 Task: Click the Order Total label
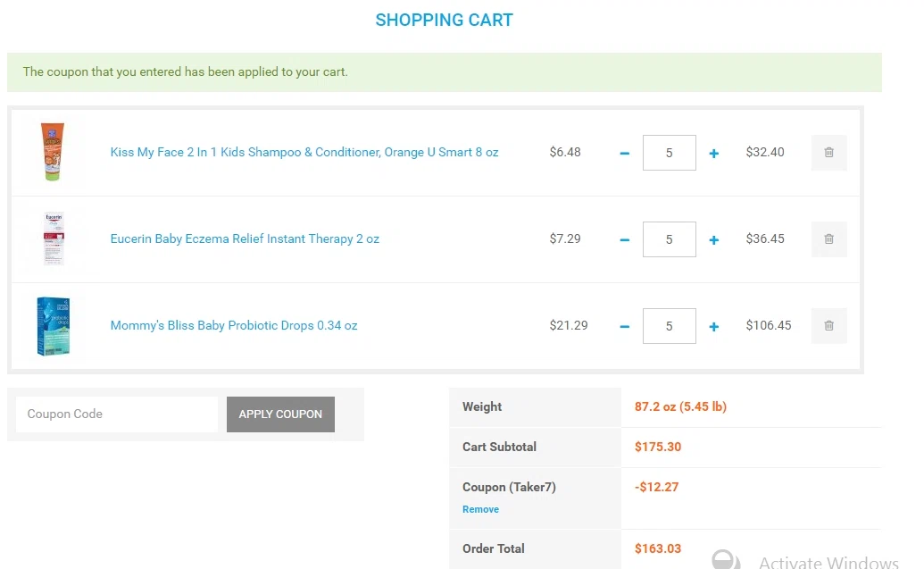[493, 549]
